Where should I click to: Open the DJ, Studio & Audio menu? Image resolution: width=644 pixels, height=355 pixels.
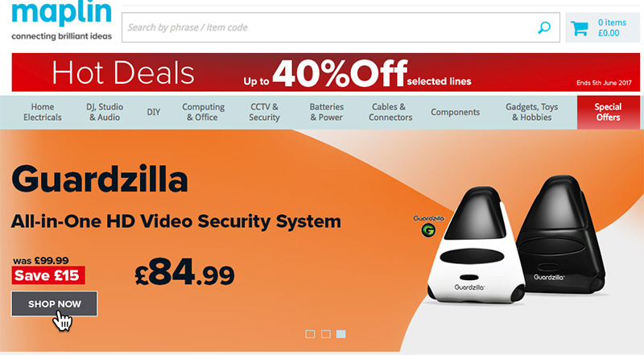click(105, 112)
